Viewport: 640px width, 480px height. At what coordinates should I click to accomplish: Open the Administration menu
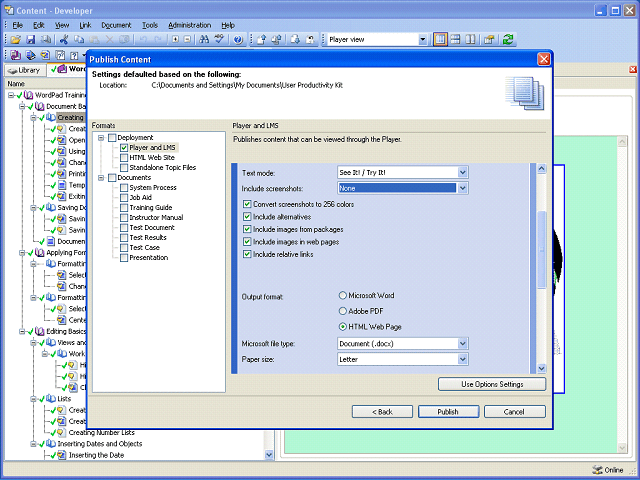tap(189, 25)
